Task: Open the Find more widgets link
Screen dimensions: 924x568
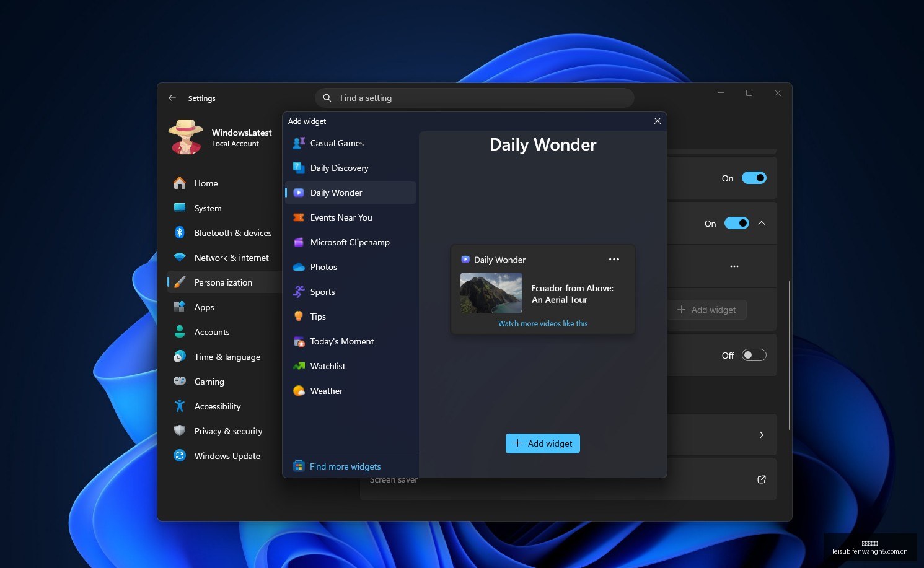Action: [x=345, y=466]
